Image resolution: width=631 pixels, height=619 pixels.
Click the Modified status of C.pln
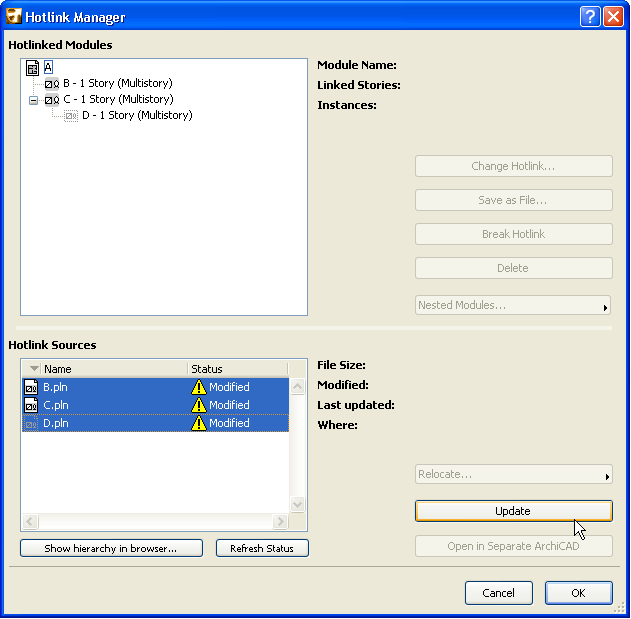pyautogui.click(x=229, y=406)
